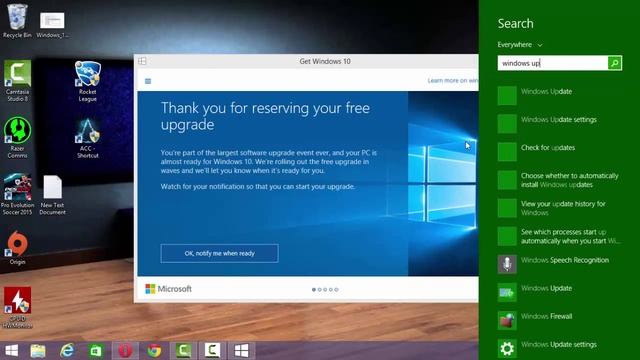Go to the second page indicator dot

319,290
